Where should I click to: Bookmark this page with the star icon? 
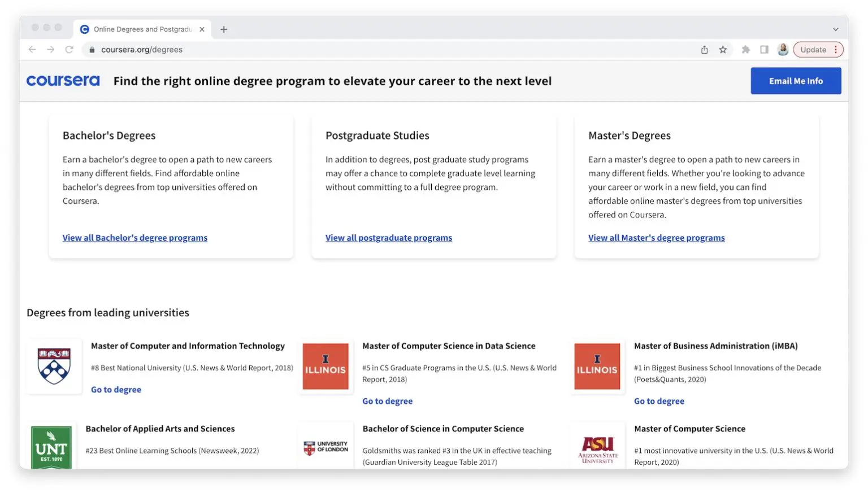tap(723, 49)
